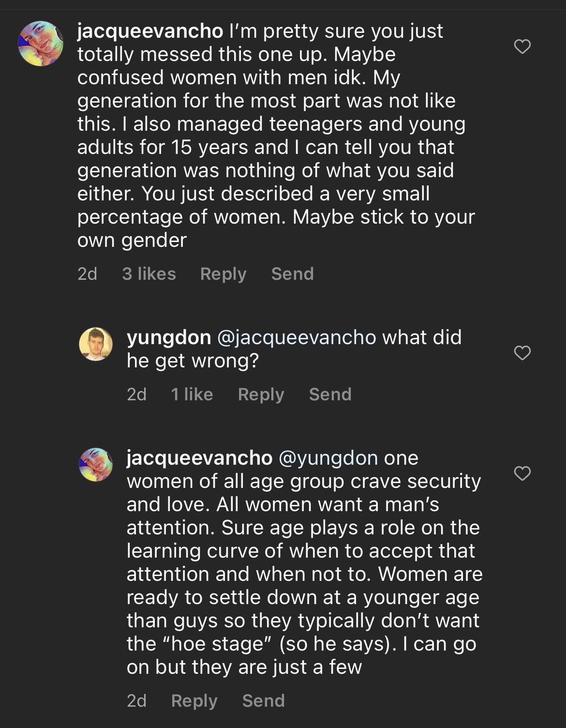566x728 pixels.
Task: Send jacqueevancho's first comment
Action: tap(293, 274)
